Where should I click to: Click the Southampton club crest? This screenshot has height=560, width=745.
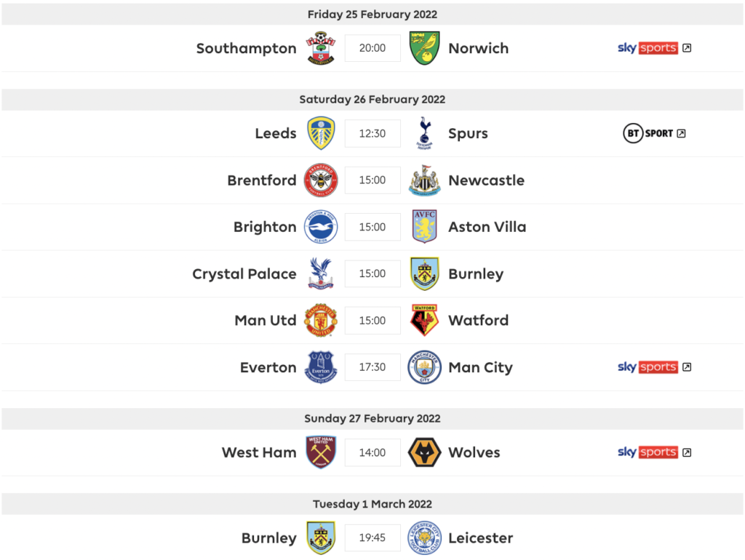click(x=321, y=48)
